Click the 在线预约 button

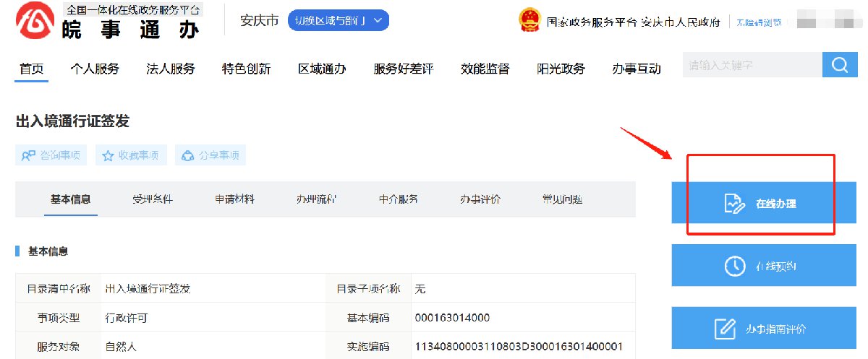coord(765,266)
